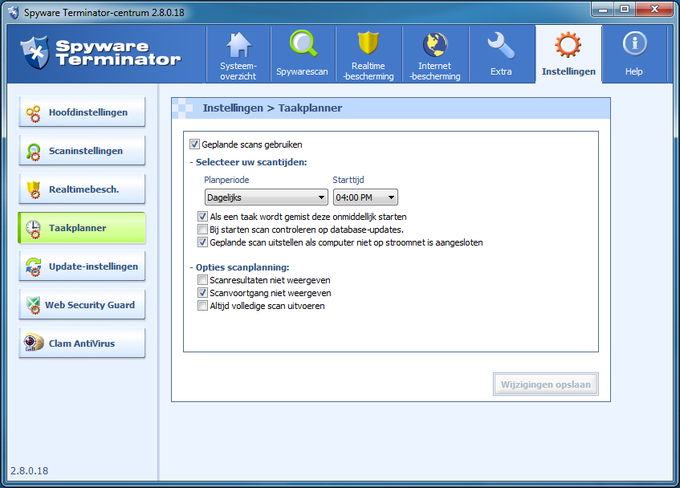This screenshot has height=488, width=680.
Task: Maximize the Spyware Terminator window
Action: (x=624, y=9)
